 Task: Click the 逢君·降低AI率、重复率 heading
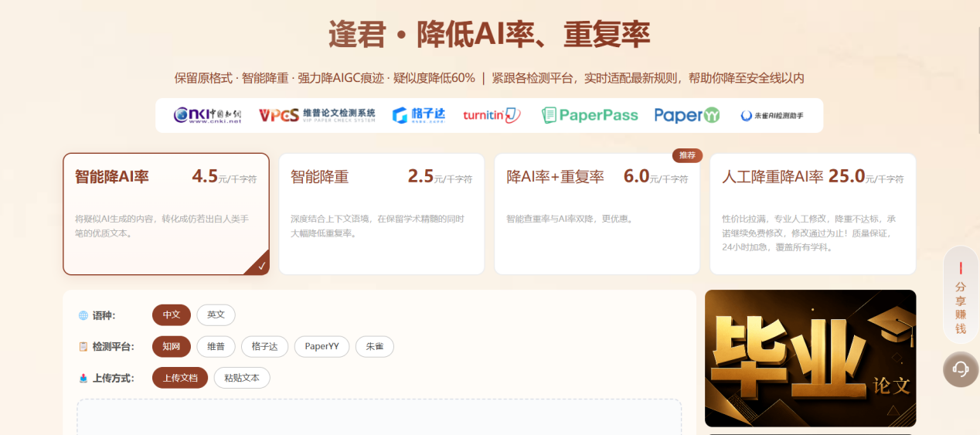(x=489, y=35)
